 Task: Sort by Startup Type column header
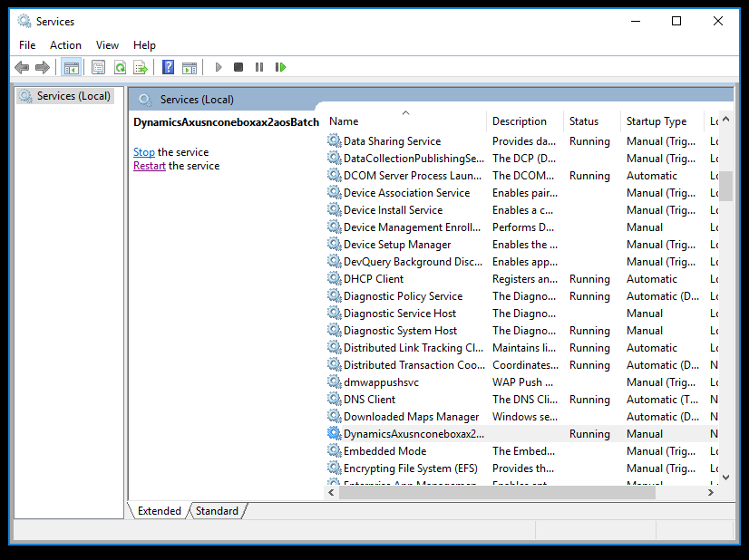pos(656,121)
